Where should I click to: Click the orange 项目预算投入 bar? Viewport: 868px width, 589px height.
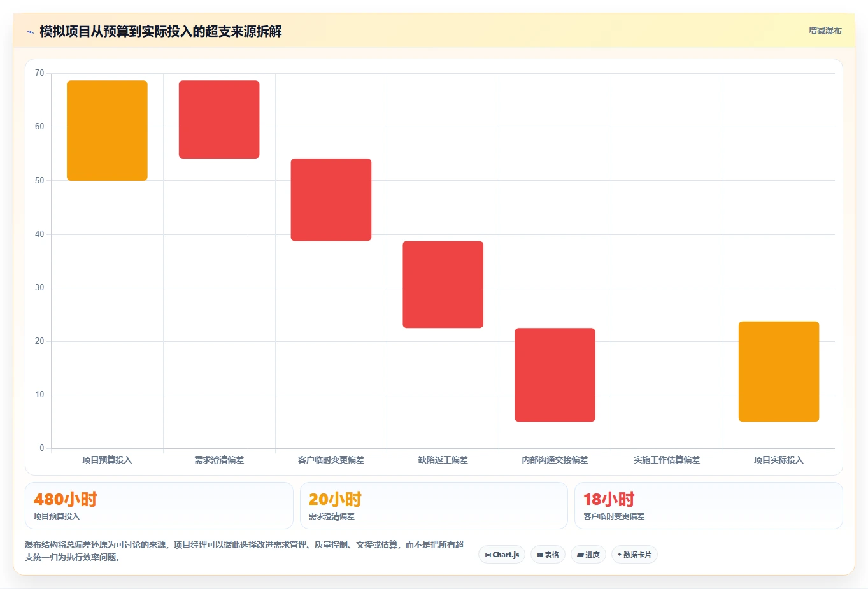point(107,131)
